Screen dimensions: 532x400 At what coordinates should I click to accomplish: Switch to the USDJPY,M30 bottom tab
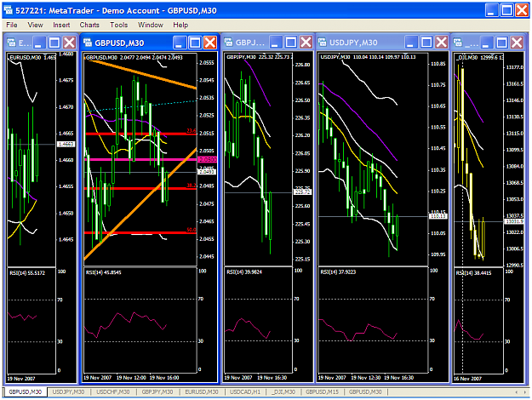pos(69,391)
